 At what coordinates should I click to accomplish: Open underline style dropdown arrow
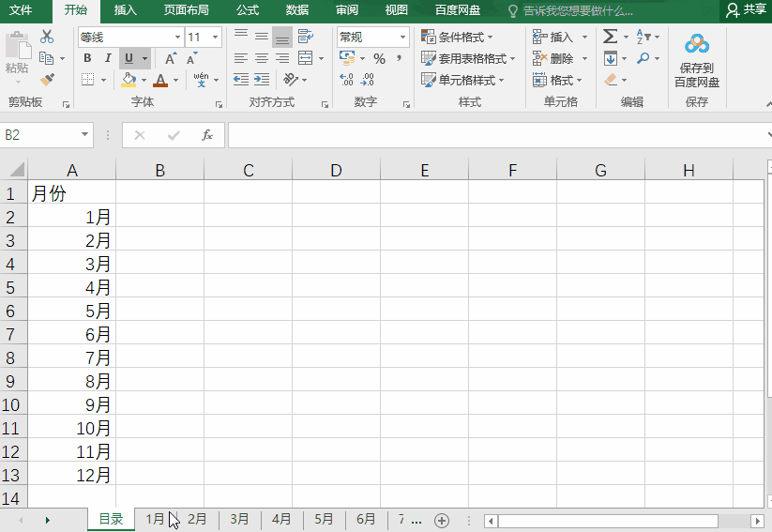[144, 58]
